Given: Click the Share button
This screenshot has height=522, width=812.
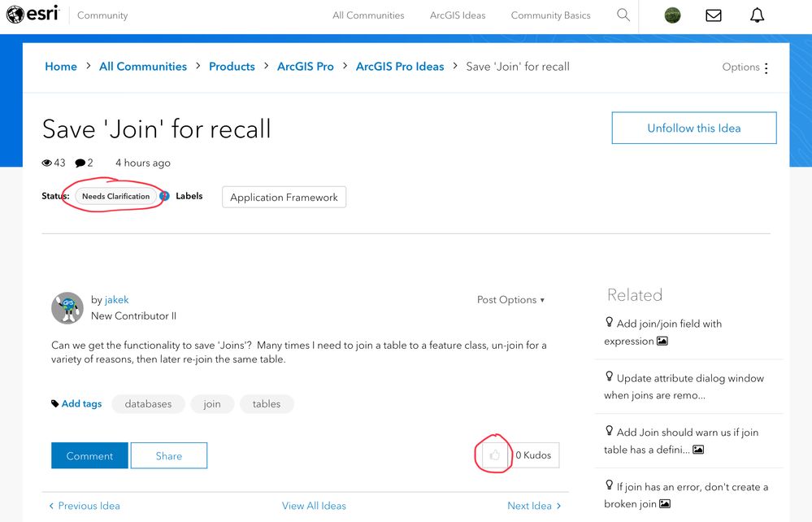Looking at the screenshot, I should point(169,456).
